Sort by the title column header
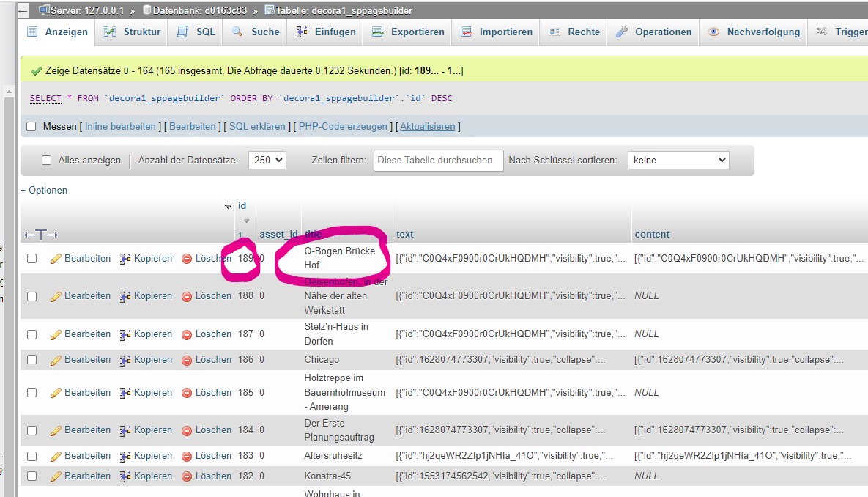The width and height of the screenshot is (868, 497). pyautogui.click(x=314, y=235)
